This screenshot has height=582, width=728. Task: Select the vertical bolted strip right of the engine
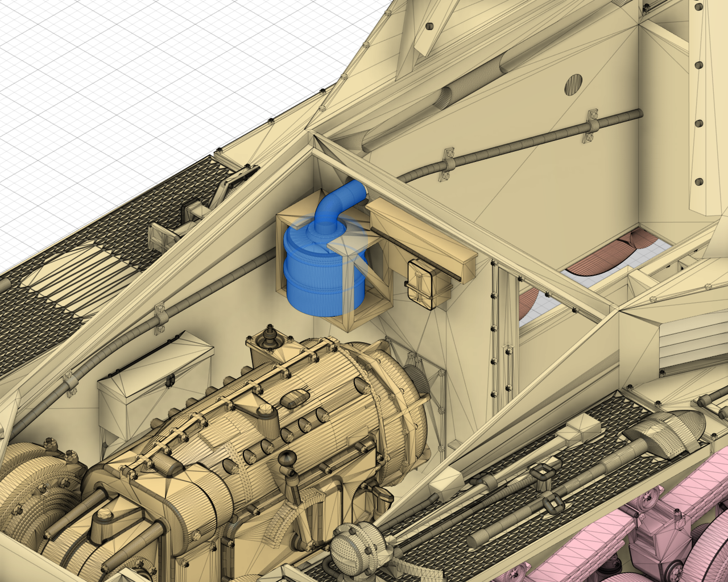click(503, 341)
